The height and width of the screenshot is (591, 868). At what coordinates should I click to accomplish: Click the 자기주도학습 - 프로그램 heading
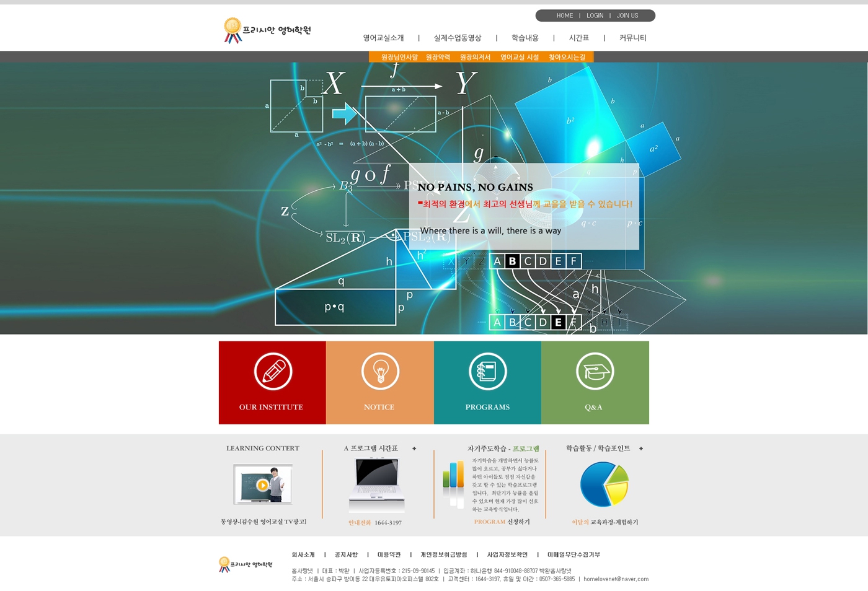[503, 449]
